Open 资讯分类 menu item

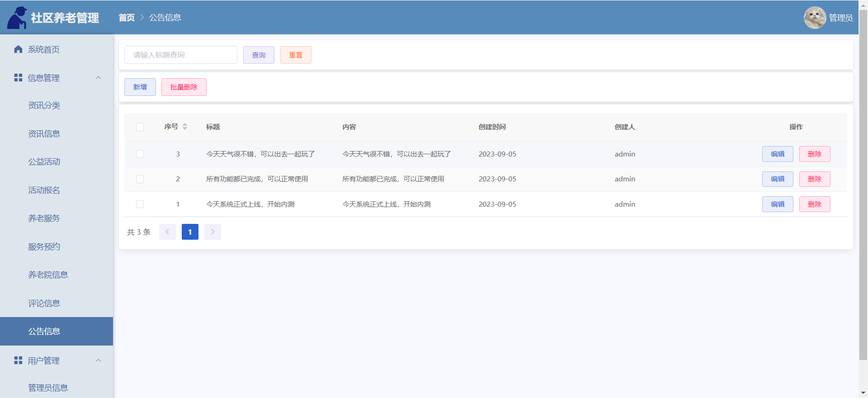click(57, 105)
